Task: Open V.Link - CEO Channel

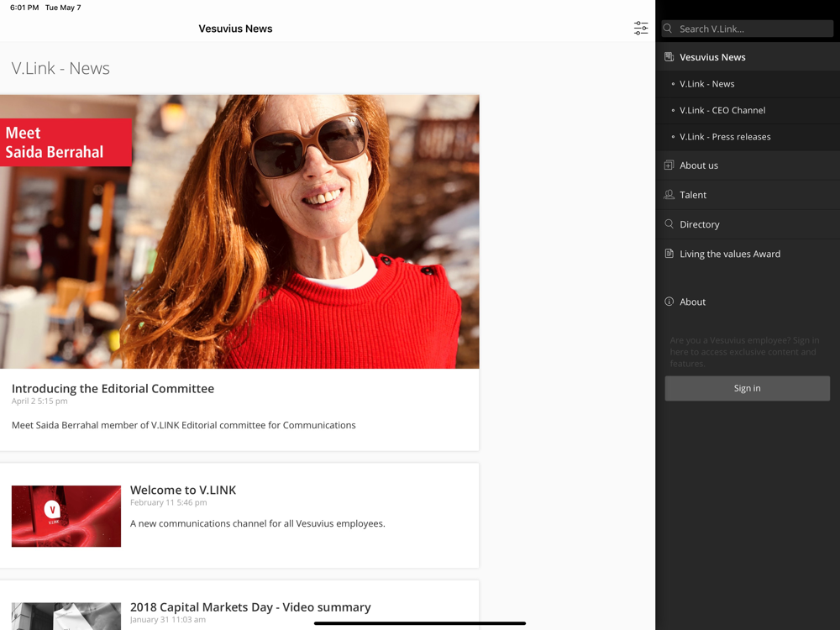Action: (722, 110)
